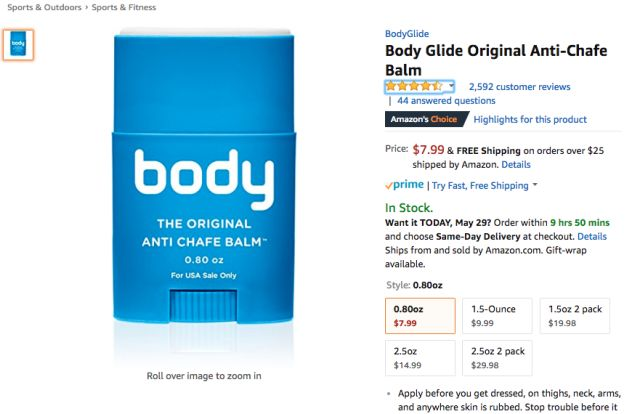This screenshot has height=414, width=640.
Task: Open the 44 answered questions link
Action: point(446,100)
